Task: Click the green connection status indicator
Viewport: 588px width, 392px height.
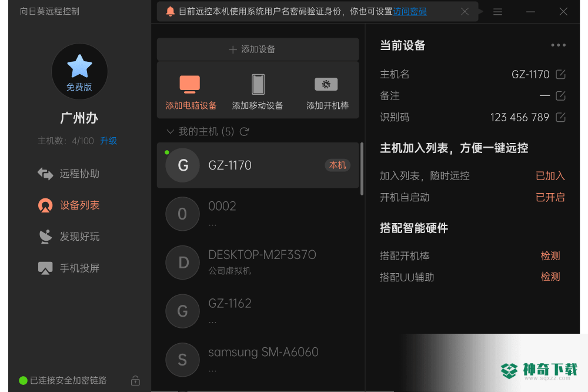Action: (x=23, y=380)
